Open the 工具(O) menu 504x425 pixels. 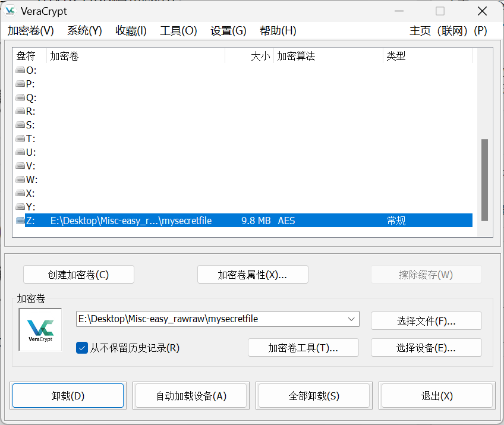[x=178, y=31]
